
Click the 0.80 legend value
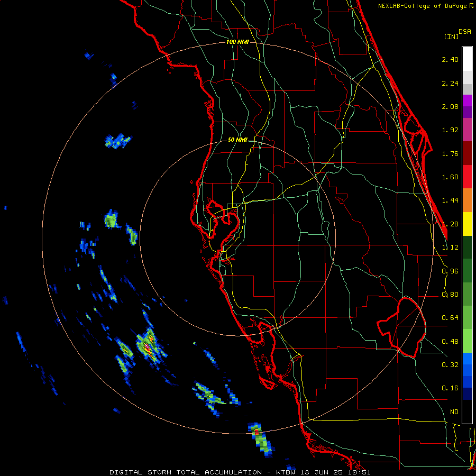[450, 295]
